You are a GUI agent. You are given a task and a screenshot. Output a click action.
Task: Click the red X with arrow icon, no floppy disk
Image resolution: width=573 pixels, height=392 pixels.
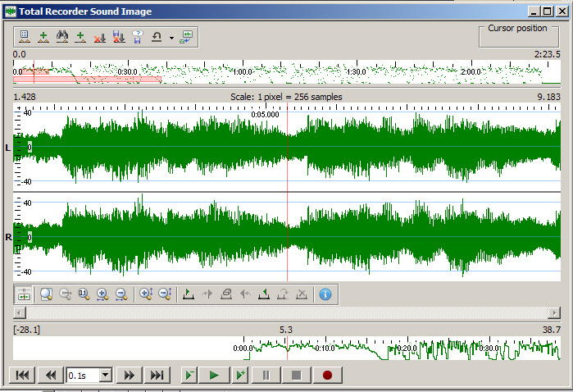point(99,37)
